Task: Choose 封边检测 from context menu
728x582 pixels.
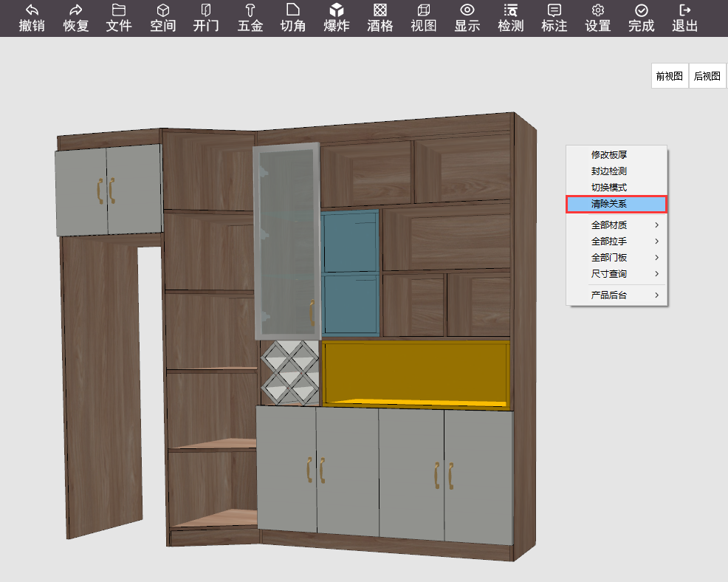Action: [616, 171]
